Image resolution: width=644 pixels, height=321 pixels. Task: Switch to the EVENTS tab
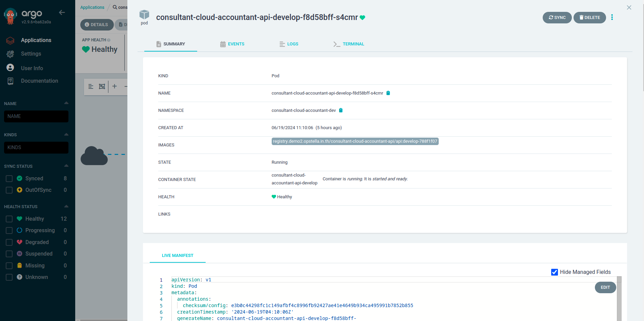pos(232,44)
